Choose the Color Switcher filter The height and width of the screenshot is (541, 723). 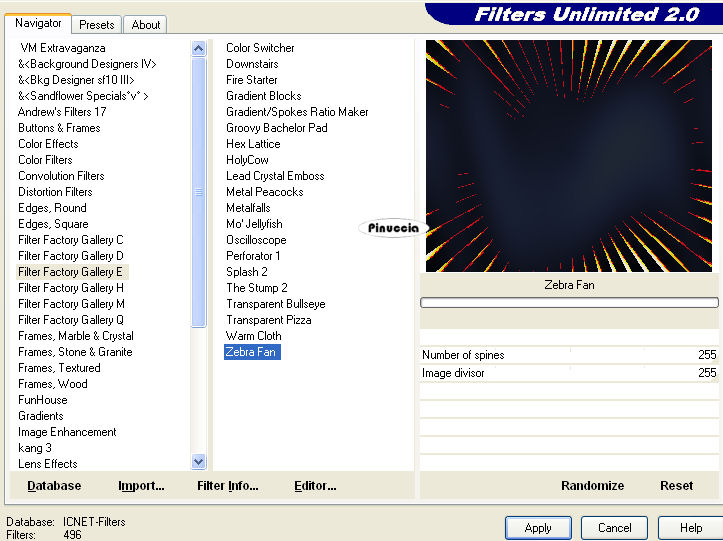tap(260, 48)
